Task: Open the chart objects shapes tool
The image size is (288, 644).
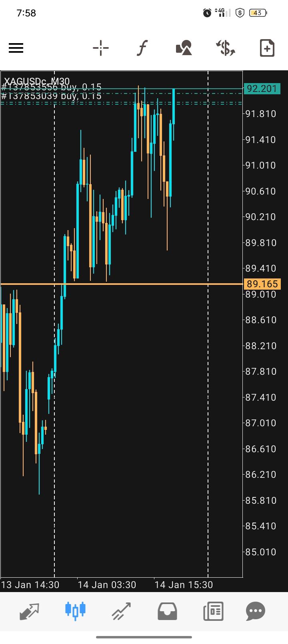Action: (x=184, y=48)
